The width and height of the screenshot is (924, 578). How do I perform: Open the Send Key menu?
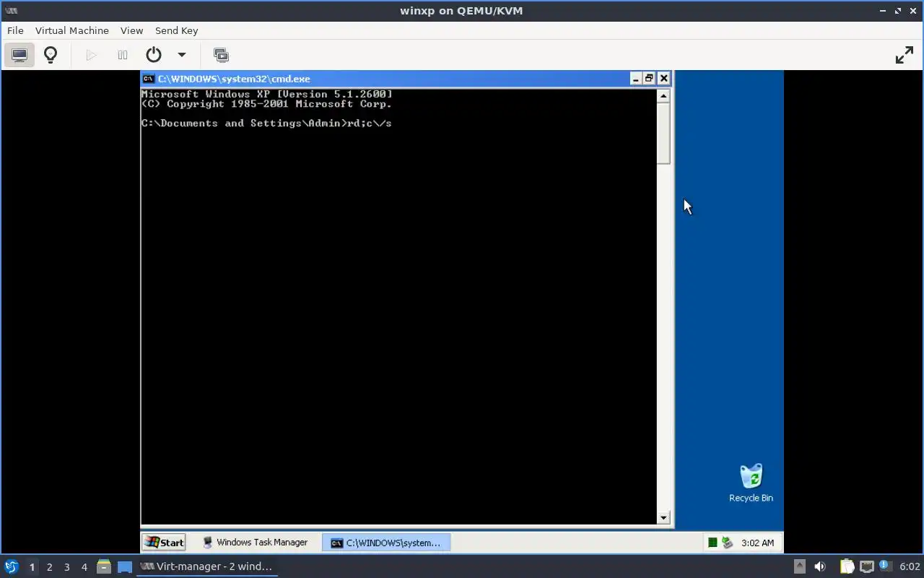tap(176, 30)
